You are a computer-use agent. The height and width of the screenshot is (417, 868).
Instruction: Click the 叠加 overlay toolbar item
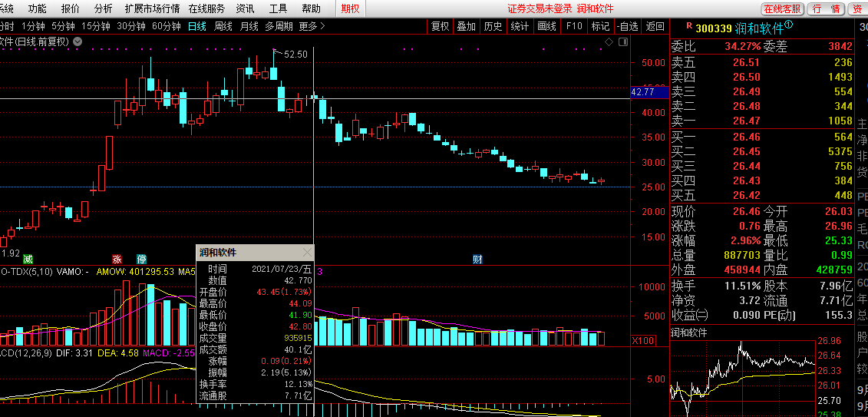point(466,26)
